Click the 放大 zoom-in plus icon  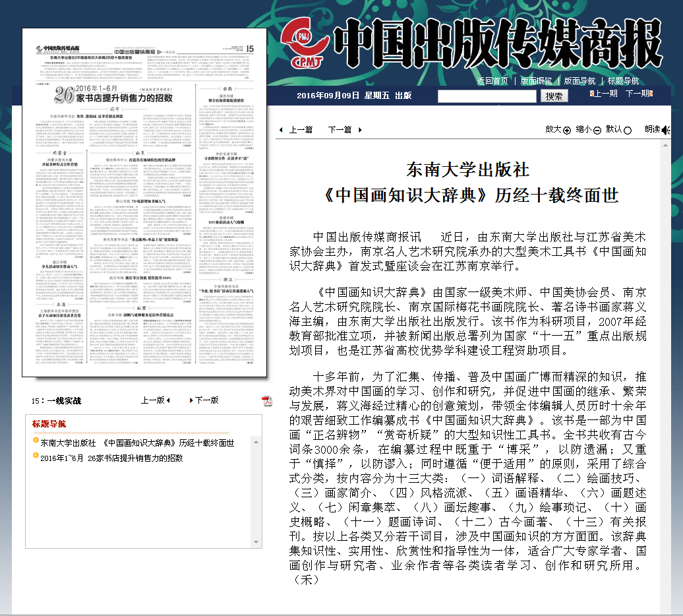(x=567, y=130)
